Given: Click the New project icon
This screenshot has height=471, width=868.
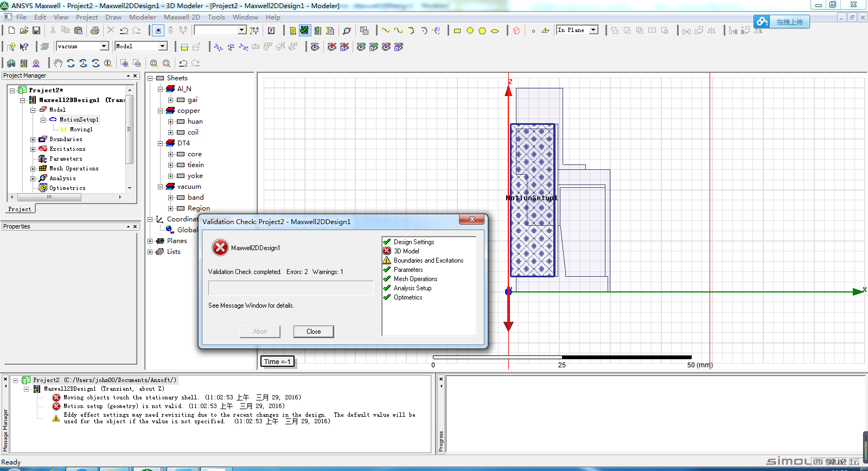Looking at the screenshot, I should click(11, 30).
